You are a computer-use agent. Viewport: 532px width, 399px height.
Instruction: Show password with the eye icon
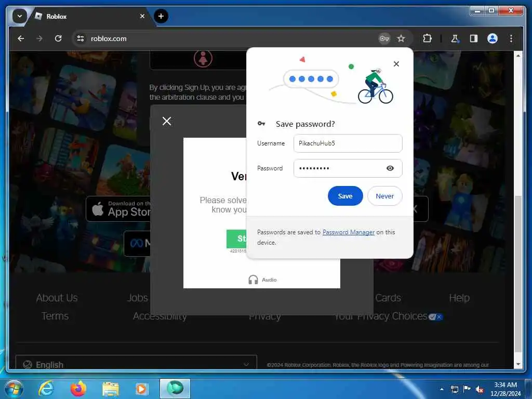click(x=390, y=168)
